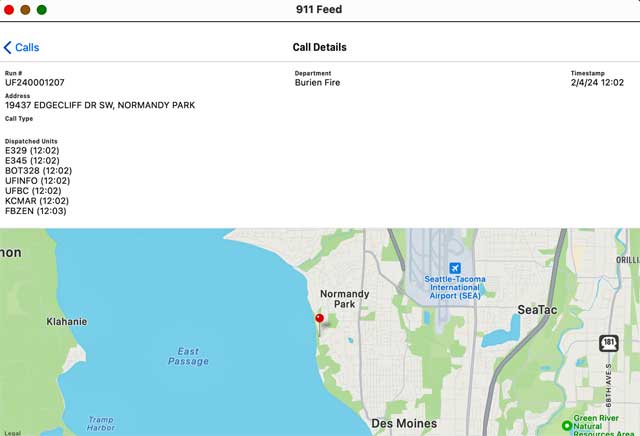Viewport: 640px width, 436px height.
Task: Click the Route 181 highway shield
Action: (x=607, y=343)
